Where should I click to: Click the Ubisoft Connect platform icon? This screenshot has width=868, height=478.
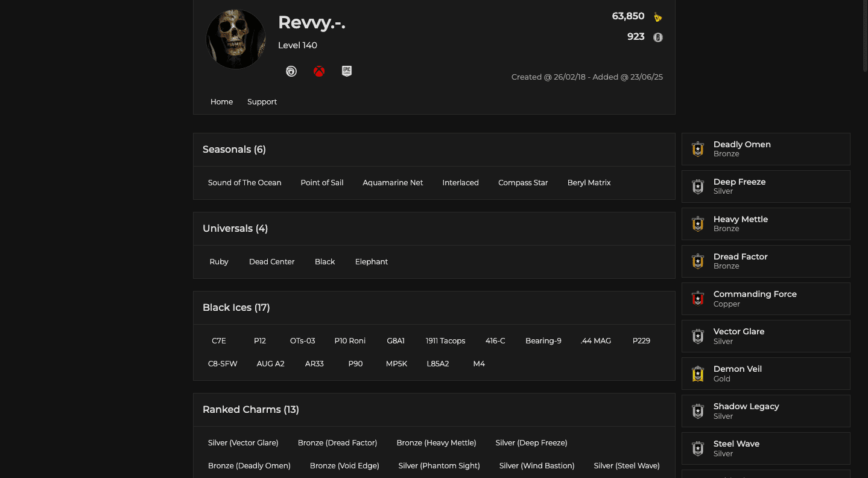pyautogui.click(x=291, y=71)
